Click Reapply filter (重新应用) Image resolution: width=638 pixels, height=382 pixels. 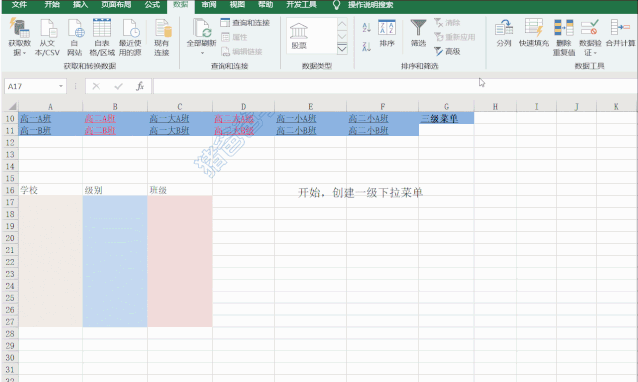pyautogui.click(x=454, y=37)
